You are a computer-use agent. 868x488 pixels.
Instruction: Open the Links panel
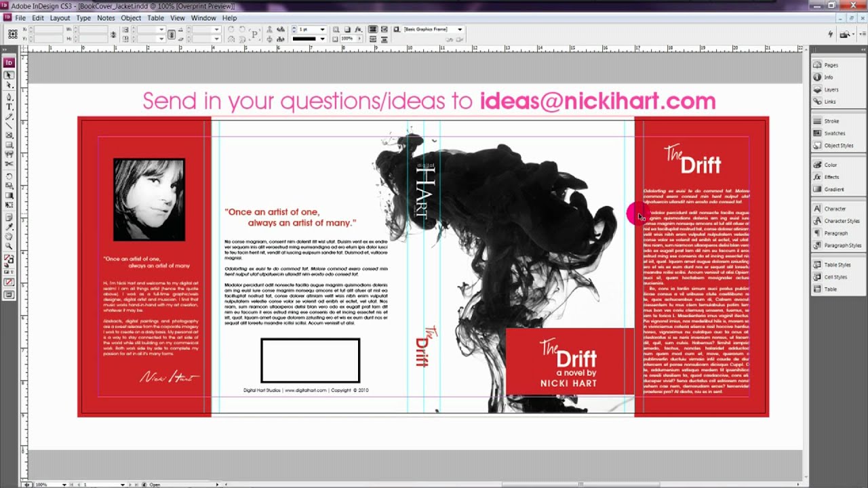coord(829,102)
